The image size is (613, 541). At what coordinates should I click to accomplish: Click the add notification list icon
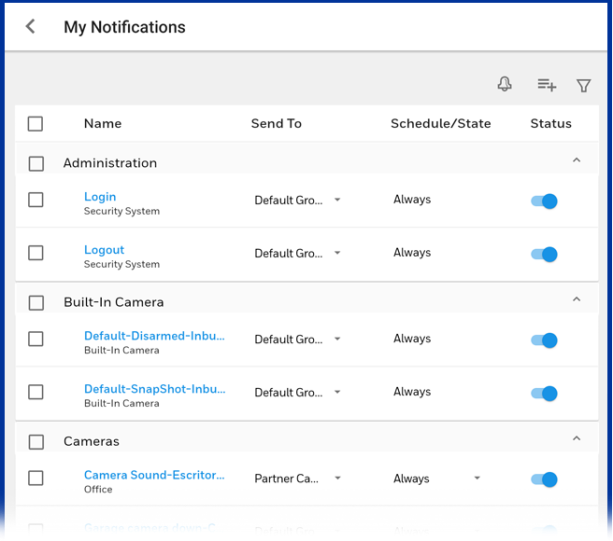(546, 85)
